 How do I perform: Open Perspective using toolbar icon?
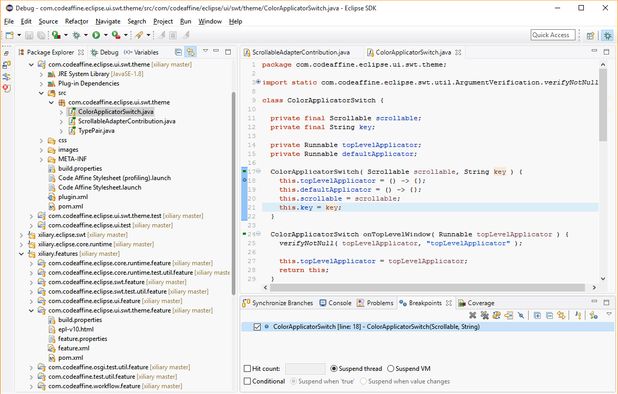(590, 35)
